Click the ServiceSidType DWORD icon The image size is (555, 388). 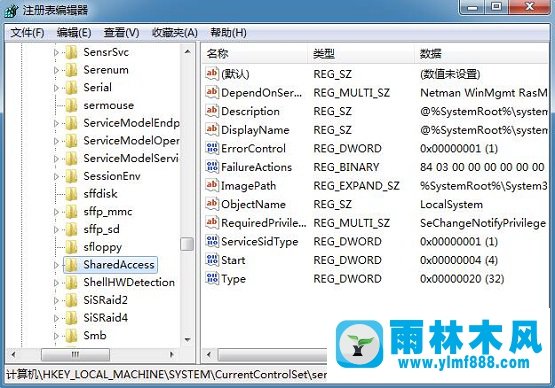212,241
